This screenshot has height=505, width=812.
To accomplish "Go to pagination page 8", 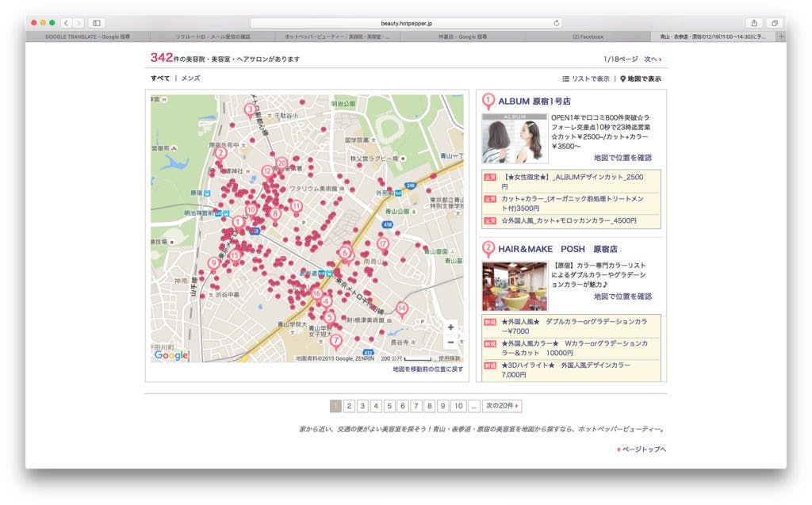I will 429,406.
